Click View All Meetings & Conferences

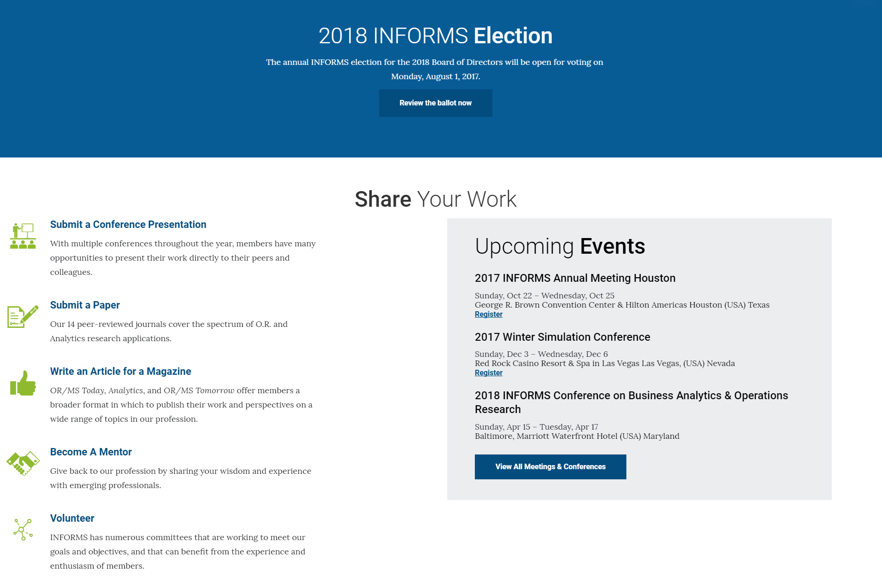click(550, 466)
